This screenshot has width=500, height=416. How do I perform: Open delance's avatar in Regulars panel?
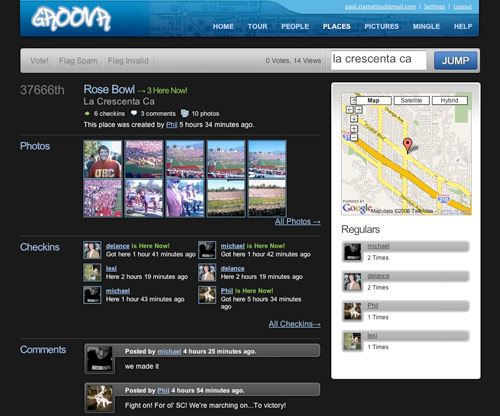(352, 282)
